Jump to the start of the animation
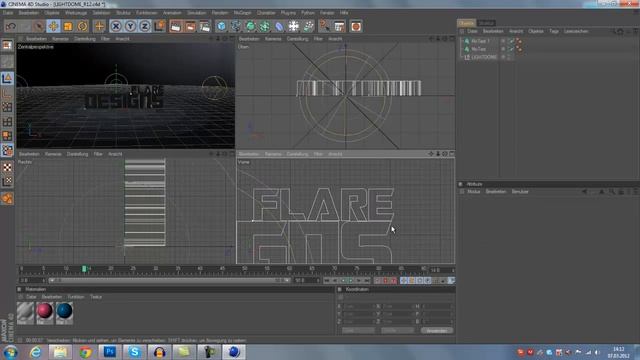 327,280
